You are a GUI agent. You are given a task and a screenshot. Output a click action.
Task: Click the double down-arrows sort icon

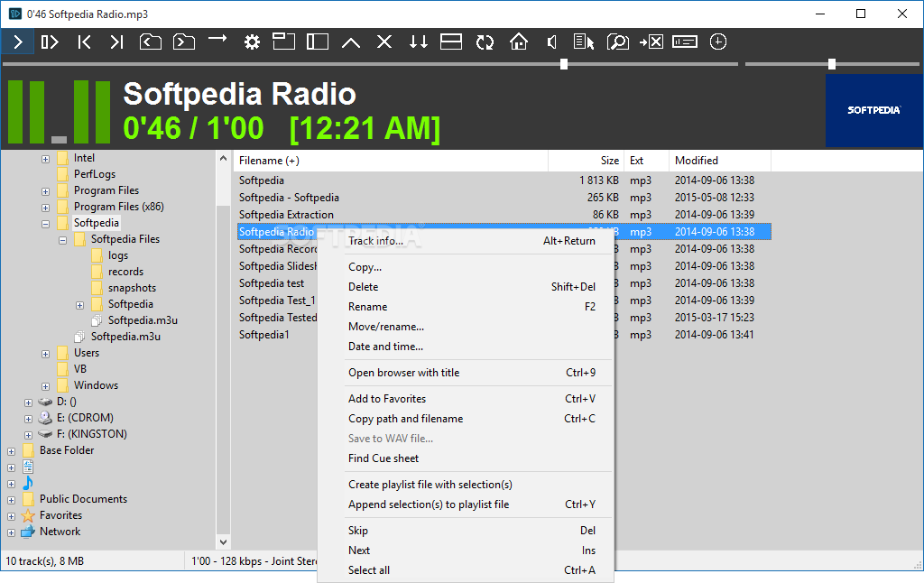point(419,42)
